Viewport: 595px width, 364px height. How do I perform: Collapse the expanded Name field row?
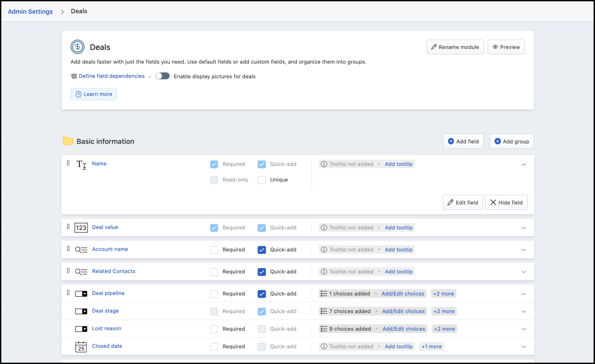click(523, 165)
